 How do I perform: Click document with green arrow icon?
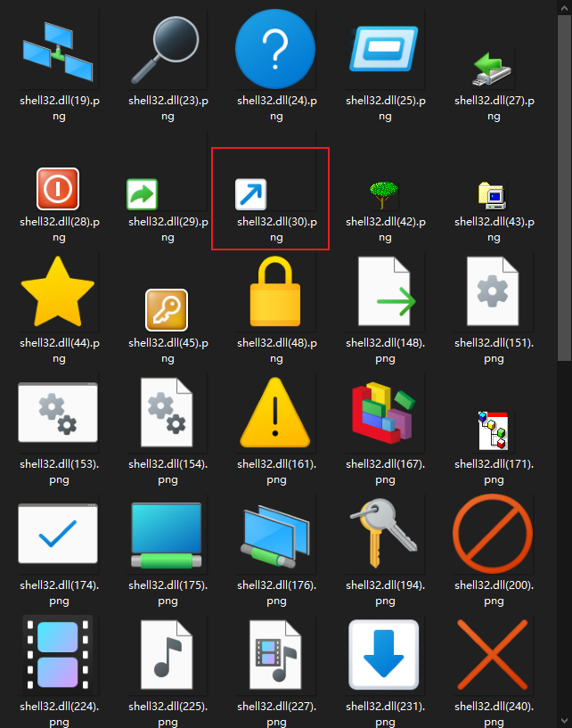point(387,291)
